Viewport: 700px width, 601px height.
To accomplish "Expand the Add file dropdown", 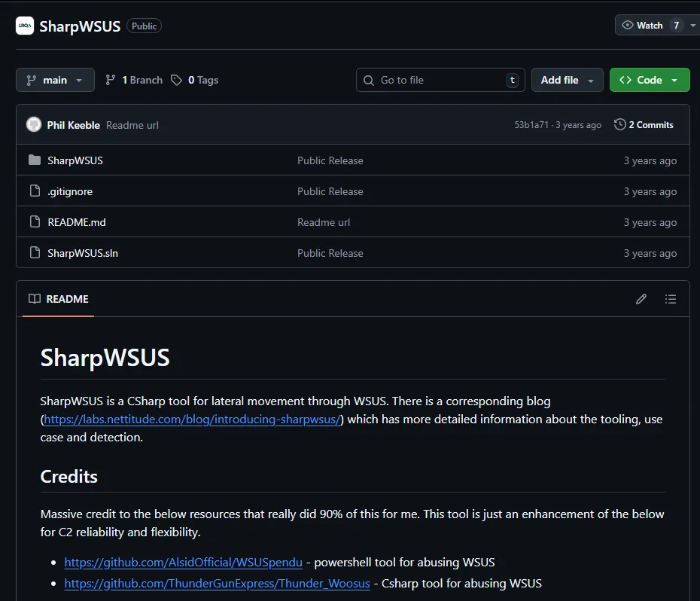I will click(x=567, y=80).
